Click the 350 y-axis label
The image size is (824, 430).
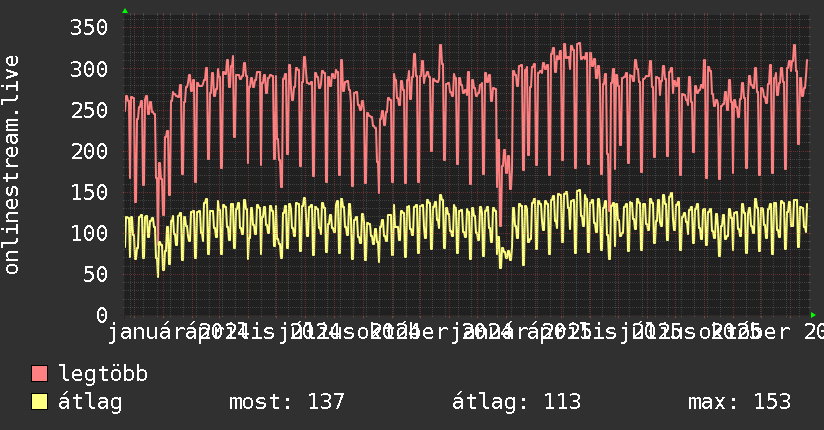click(x=89, y=27)
